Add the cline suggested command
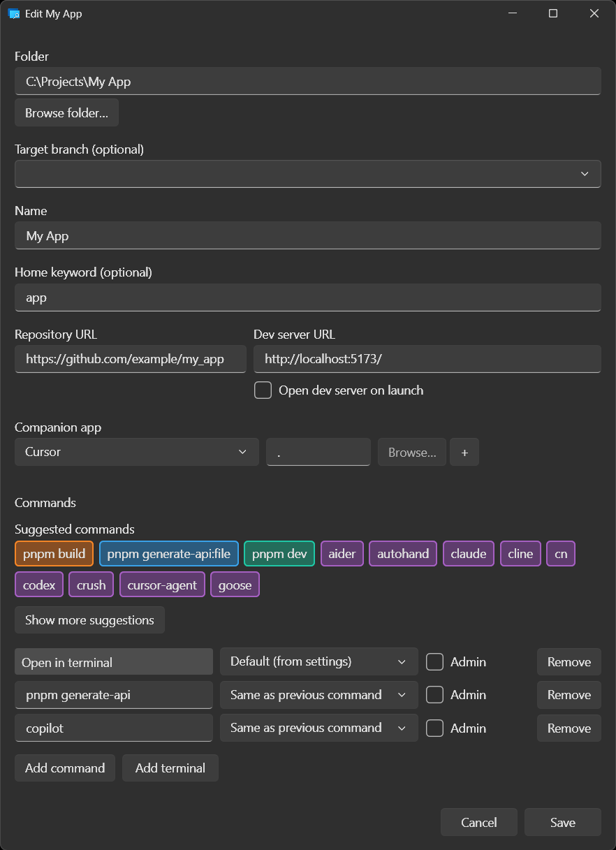Screen dimensions: 616x850 tap(520, 554)
